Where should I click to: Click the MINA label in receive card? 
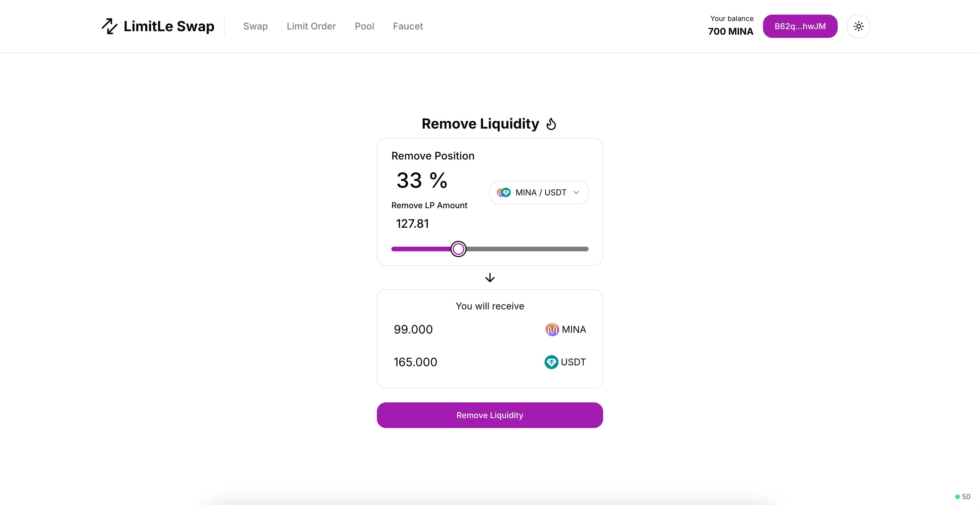574,329
